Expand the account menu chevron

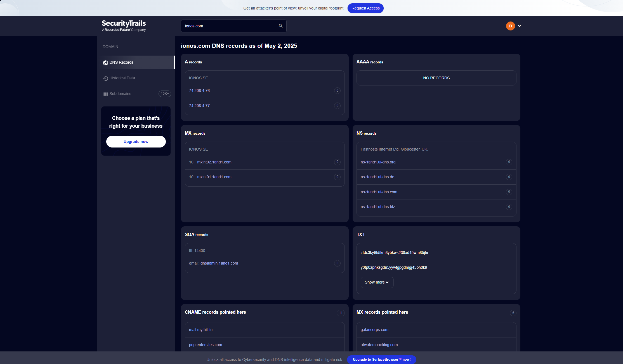tap(519, 26)
